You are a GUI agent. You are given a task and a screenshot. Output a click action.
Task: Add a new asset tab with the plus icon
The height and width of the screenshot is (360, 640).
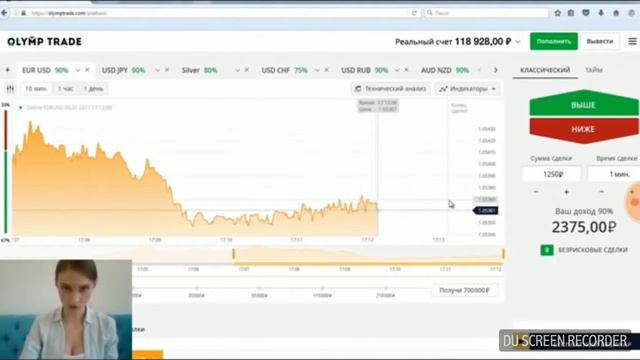click(7, 70)
